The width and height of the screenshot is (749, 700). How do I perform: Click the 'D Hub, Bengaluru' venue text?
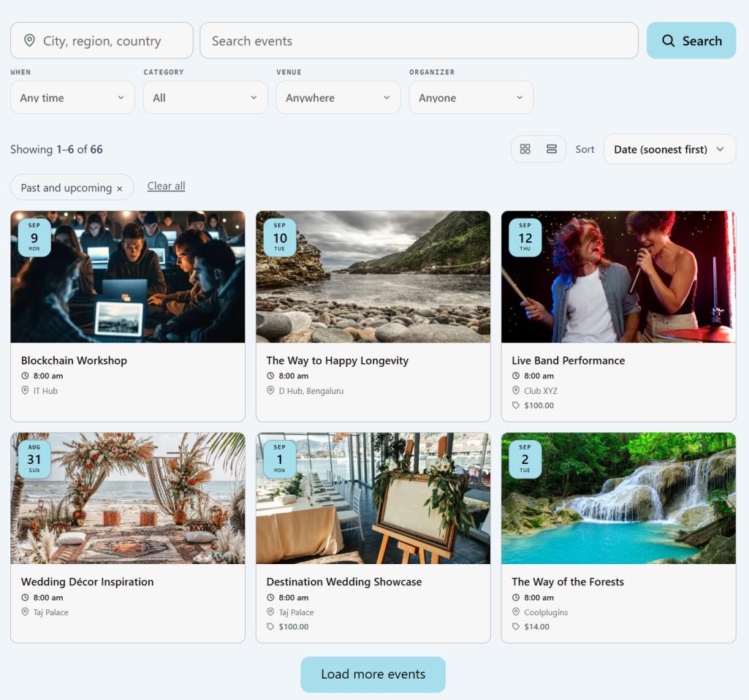(311, 391)
